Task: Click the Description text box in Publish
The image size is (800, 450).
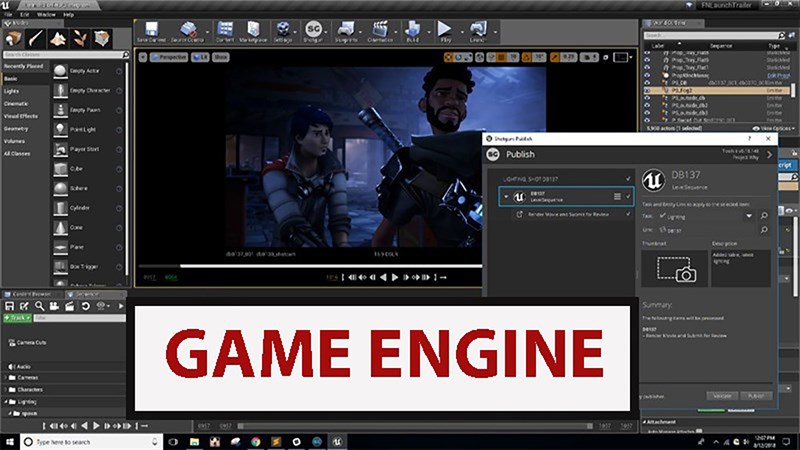Action: [x=740, y=267]
